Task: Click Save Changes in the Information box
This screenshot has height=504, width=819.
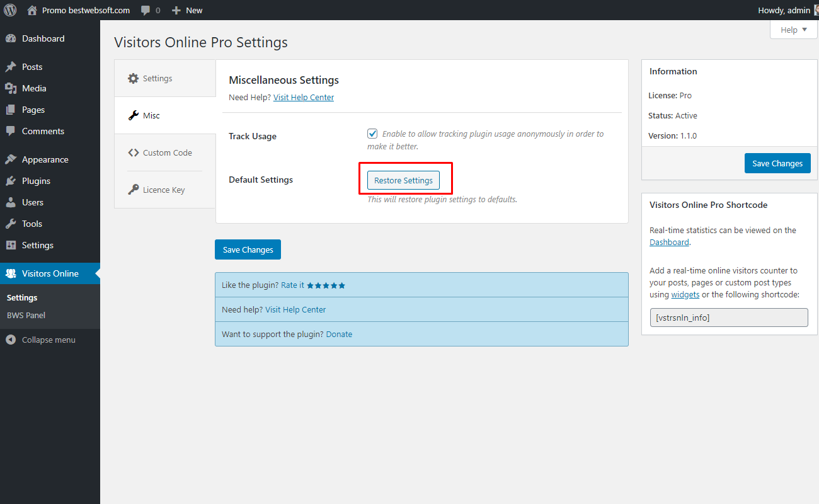Action: tap(777, 163)
